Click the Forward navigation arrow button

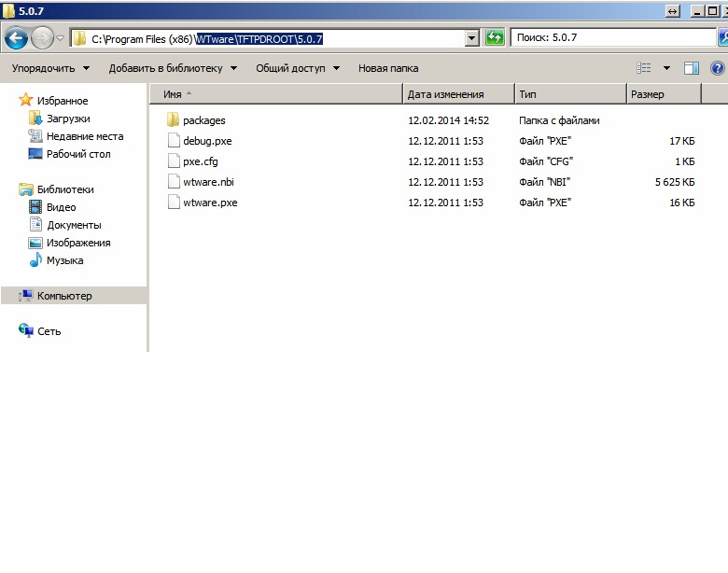pyautogui.click(x=42, y=38)
